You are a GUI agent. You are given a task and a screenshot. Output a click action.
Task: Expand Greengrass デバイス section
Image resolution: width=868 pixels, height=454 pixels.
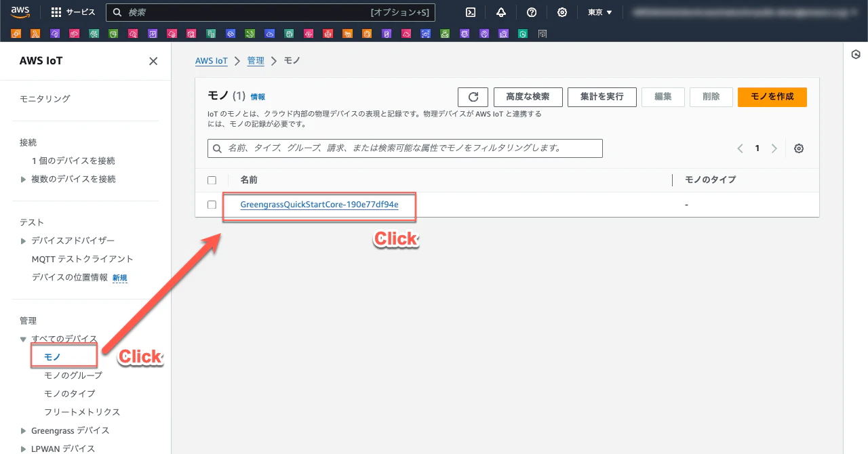tap(24, 431)
